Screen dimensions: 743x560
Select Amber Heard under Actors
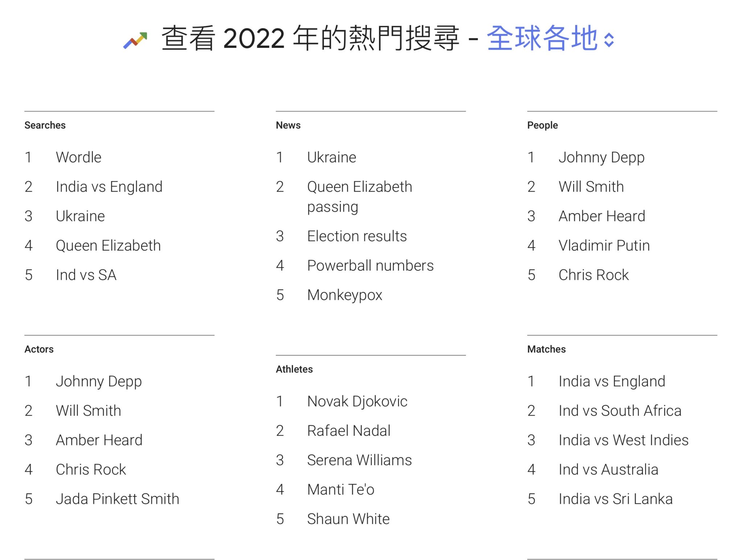coord(99,440)
